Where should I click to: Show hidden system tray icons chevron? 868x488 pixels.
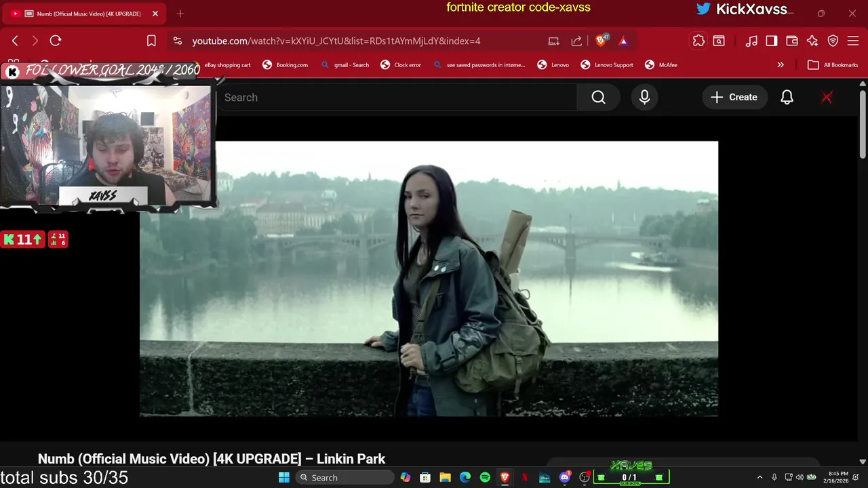[759, 478]
